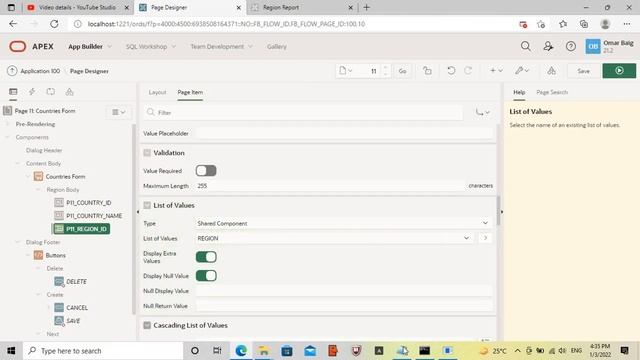
Task: Open the rendering tree options menu icon
Action: tap(119, 112)
